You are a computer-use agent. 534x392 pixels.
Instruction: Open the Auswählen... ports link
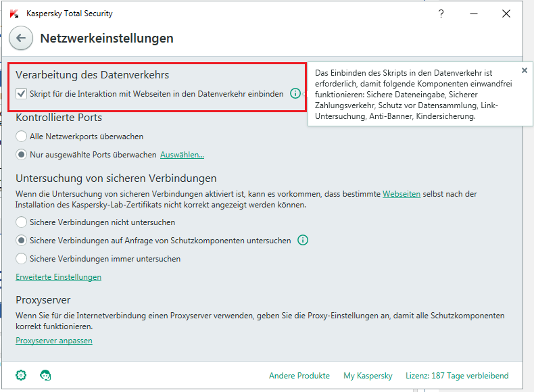click(x=183, y=155)
